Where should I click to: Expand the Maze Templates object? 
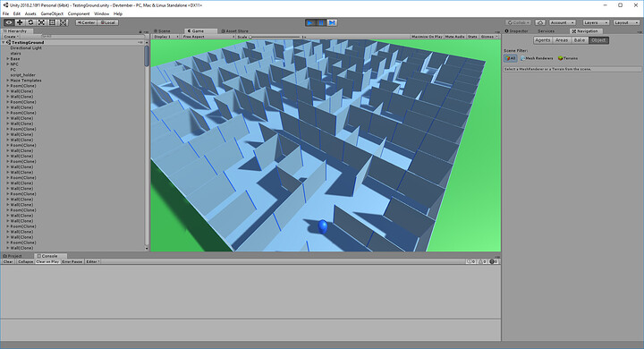[7, 81]
